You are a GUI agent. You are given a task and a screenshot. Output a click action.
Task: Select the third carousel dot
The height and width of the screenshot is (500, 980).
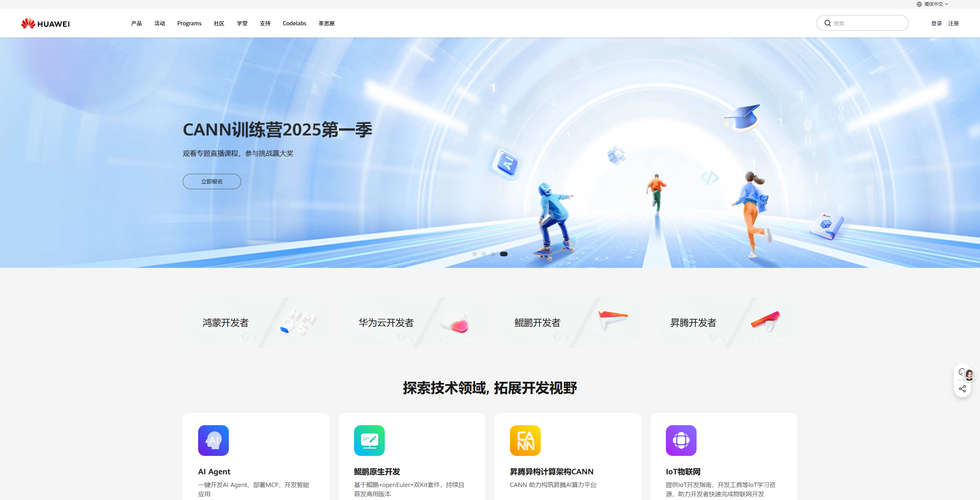pos(493,254)
